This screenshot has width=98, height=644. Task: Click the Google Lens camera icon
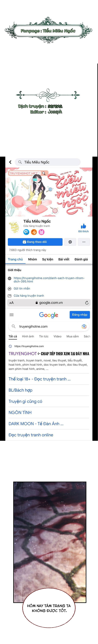(x=84, y=326)
